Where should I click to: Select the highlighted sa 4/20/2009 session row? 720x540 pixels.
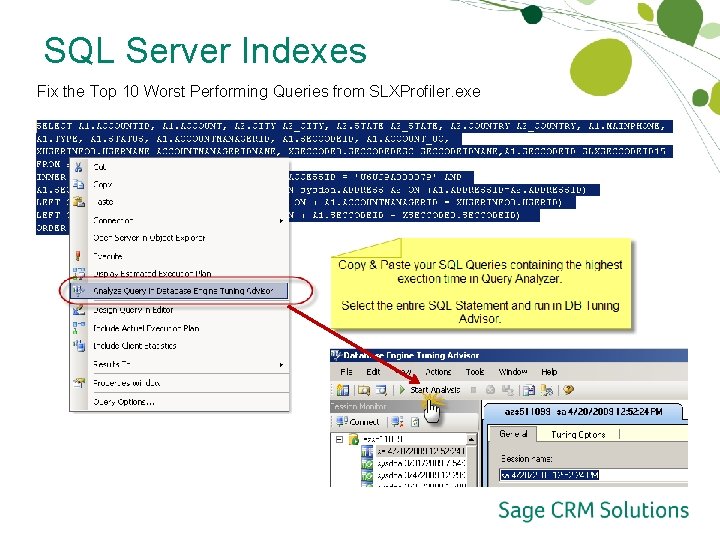tap(420, 451)
